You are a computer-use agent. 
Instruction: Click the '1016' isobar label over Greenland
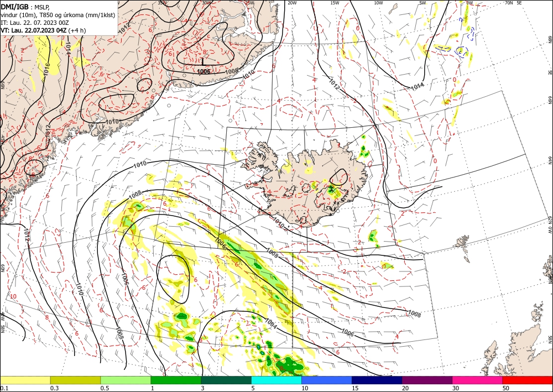pos(47,69)
